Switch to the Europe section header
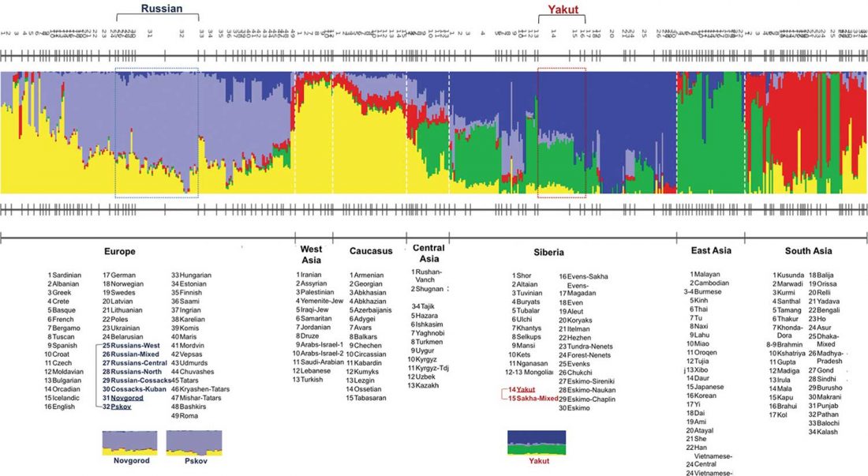The image size is (868, 476). coord(120,251)
